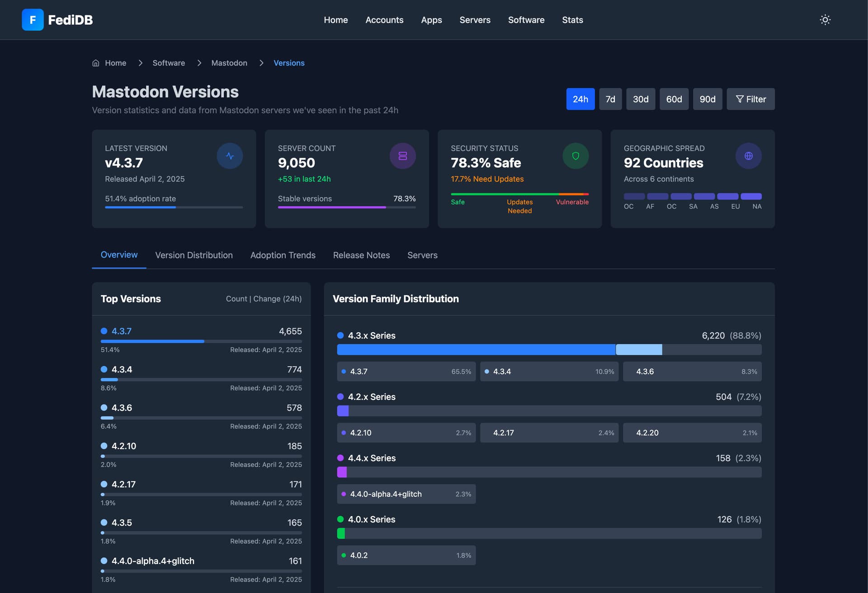Click top version row 4.2.10 label

tap(124, 446)
